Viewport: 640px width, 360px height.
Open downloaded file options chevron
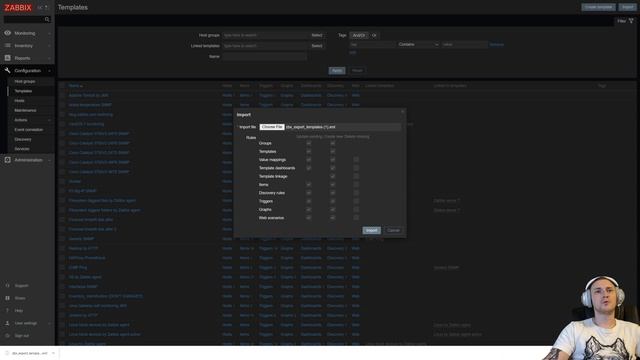point(53,353)
